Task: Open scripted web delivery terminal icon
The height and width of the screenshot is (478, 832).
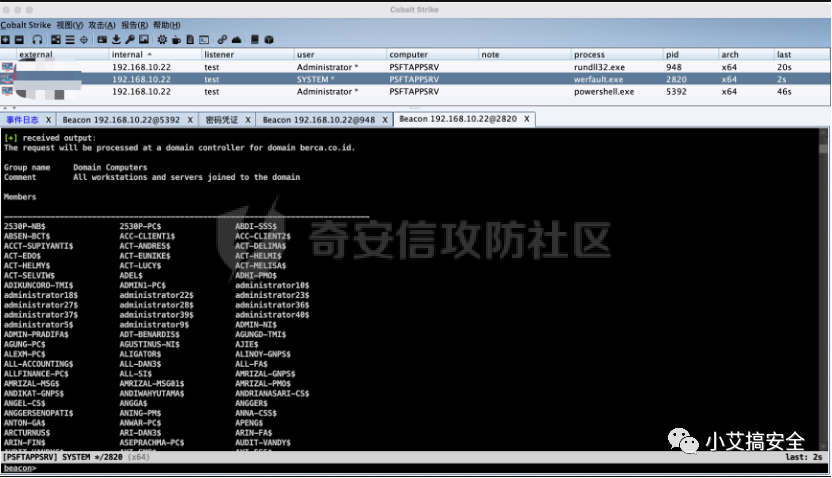Action: pyautogui.click(x=204, y=40)
